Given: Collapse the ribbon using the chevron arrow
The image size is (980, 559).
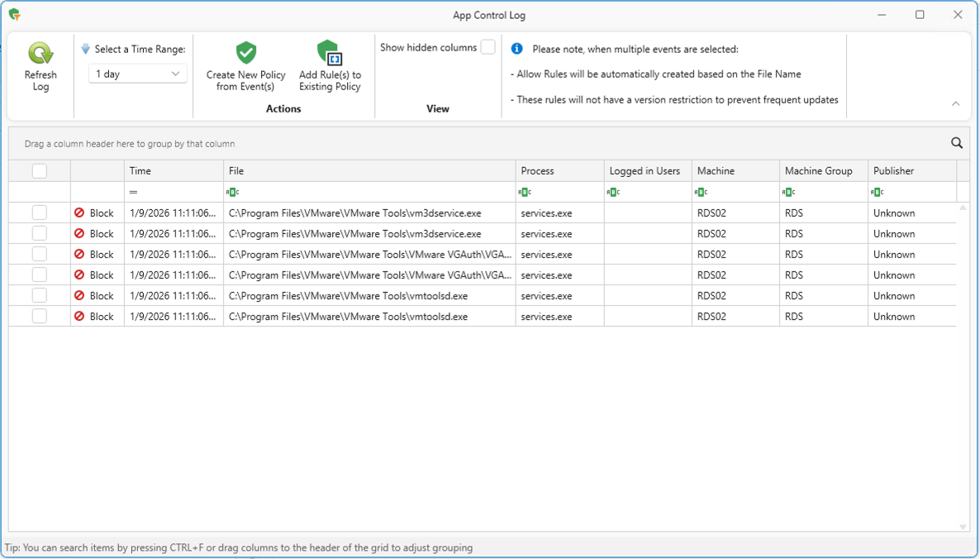Looking at the screenshot, I should [x=956, y=104].
